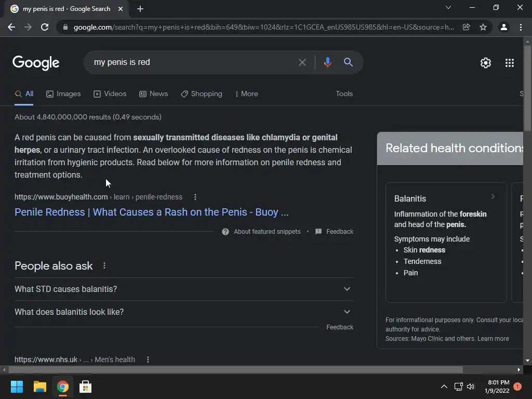This screenshot has height=399, width=532.
Task: Click the browser back arrow
Action: click(x=11, y=27)
